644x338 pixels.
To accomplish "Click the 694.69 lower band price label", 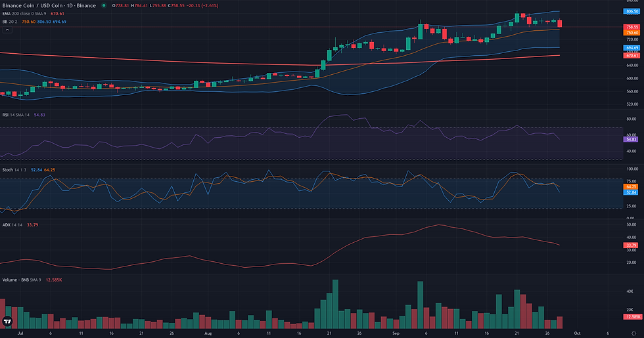I will (x=632, y=48).
